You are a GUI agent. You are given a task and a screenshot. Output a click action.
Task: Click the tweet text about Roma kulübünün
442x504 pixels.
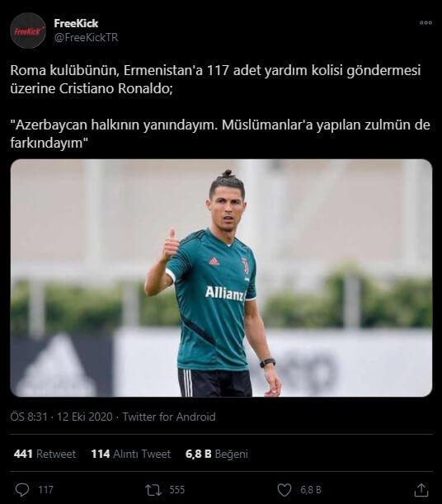[x=215, y=79]
